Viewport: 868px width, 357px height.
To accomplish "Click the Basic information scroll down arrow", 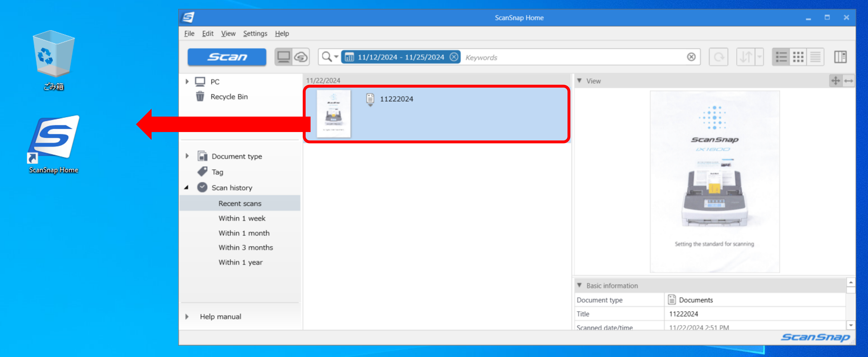I will point(851,325).
